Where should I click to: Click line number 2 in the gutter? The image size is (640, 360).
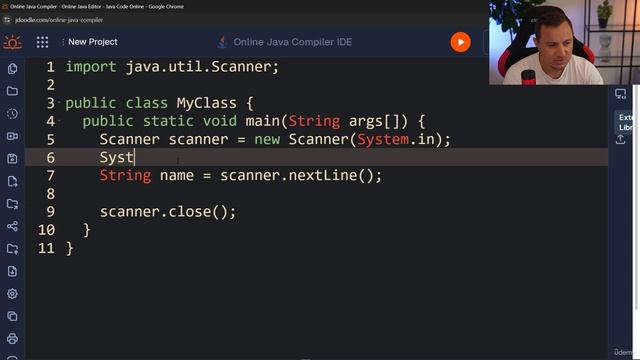[x=50, y=85]
